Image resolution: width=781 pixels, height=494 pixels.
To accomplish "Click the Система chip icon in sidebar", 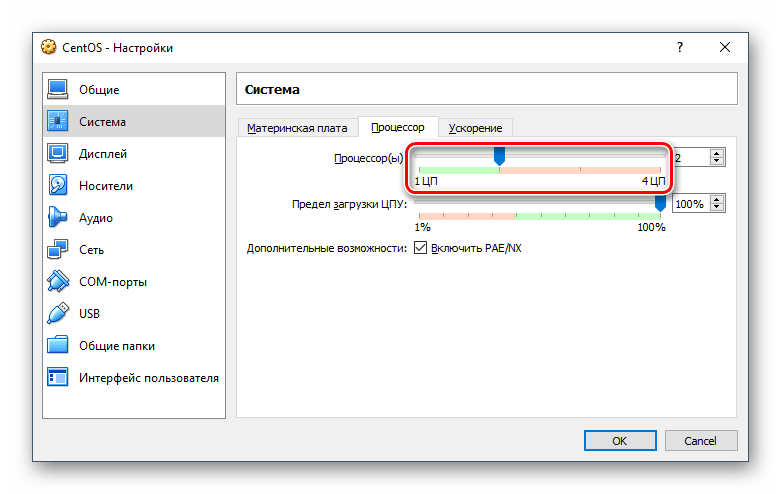I will click(58, 122).
